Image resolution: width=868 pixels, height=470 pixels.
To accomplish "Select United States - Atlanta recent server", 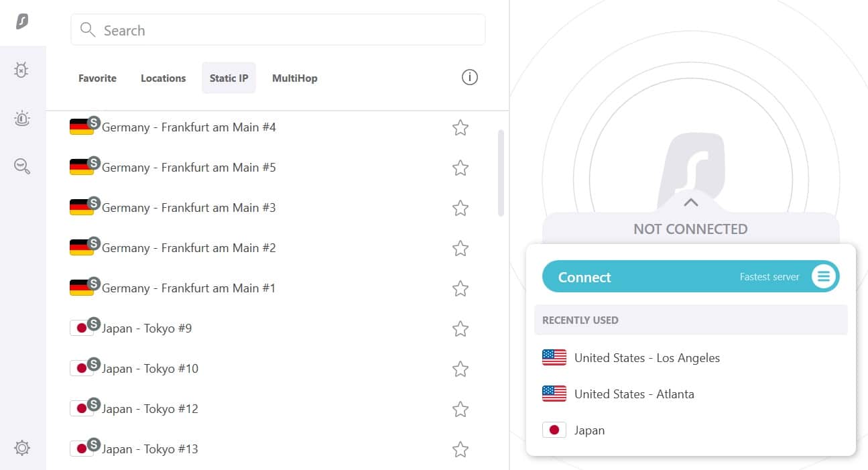I will click(x=690, y=394).
